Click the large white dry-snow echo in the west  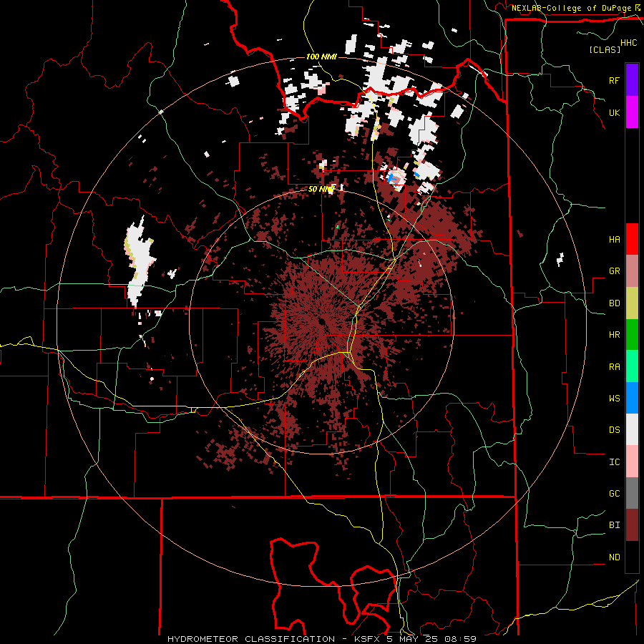[x=139, y=263]
